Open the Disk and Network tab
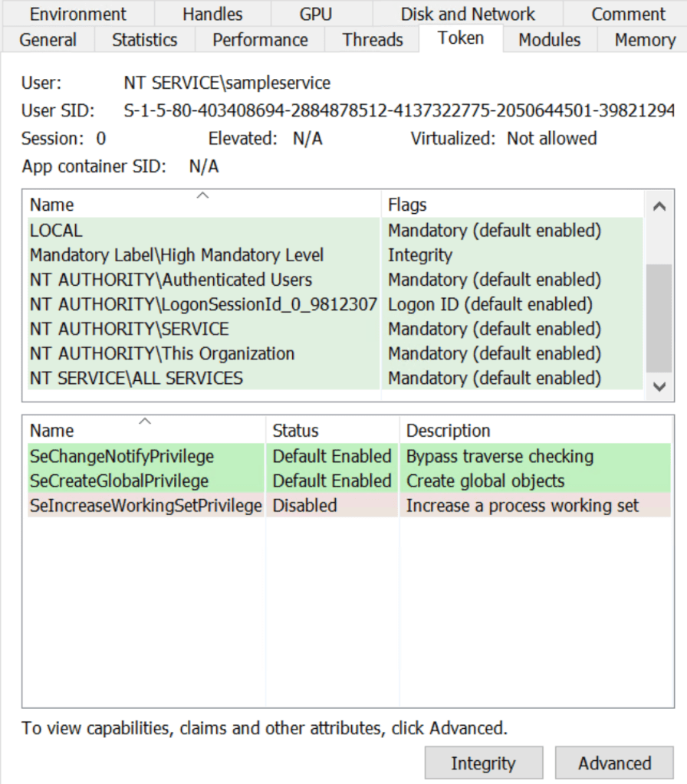Image resolution: width=687 pixels, height=784 pixels. (468, 14)
